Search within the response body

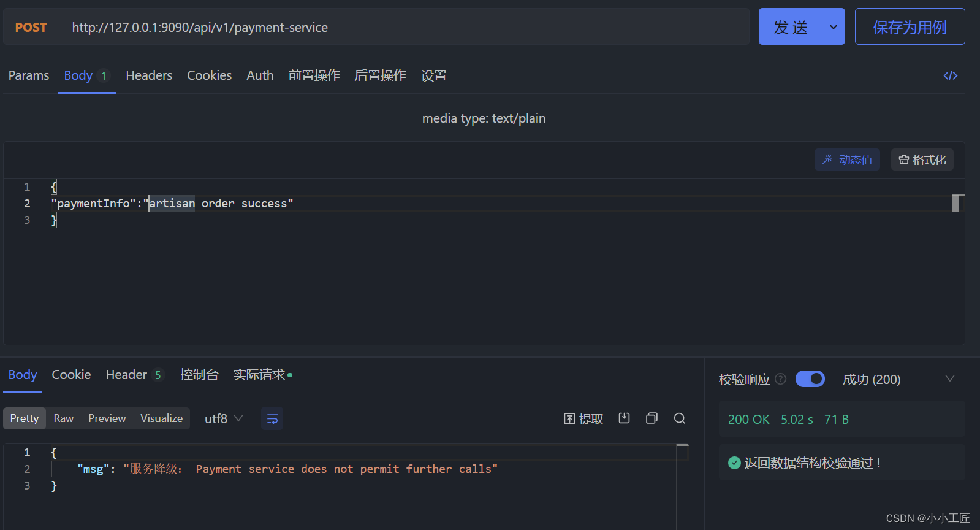point(679,418)
